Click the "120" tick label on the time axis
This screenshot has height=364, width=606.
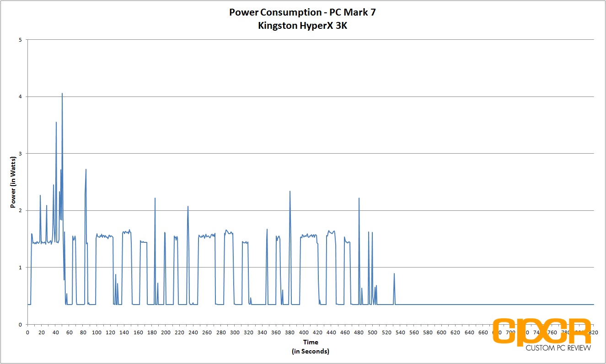tap(110, 332)
